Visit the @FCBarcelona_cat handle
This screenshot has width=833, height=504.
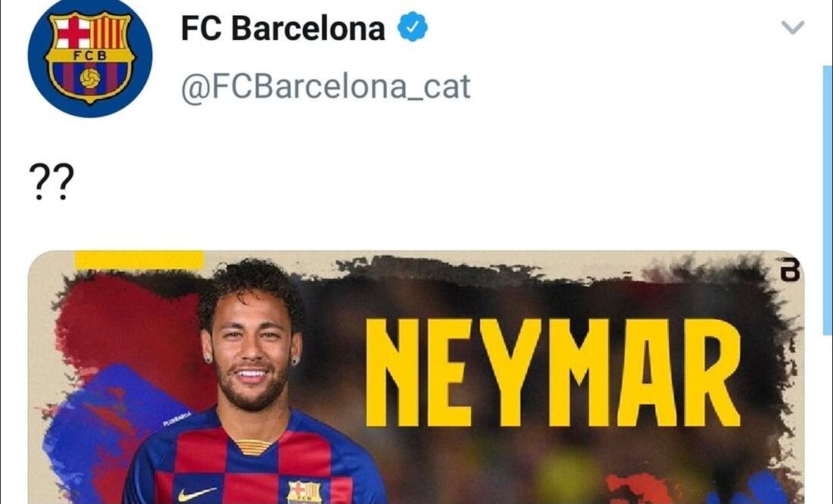click(x=325, y=87)
